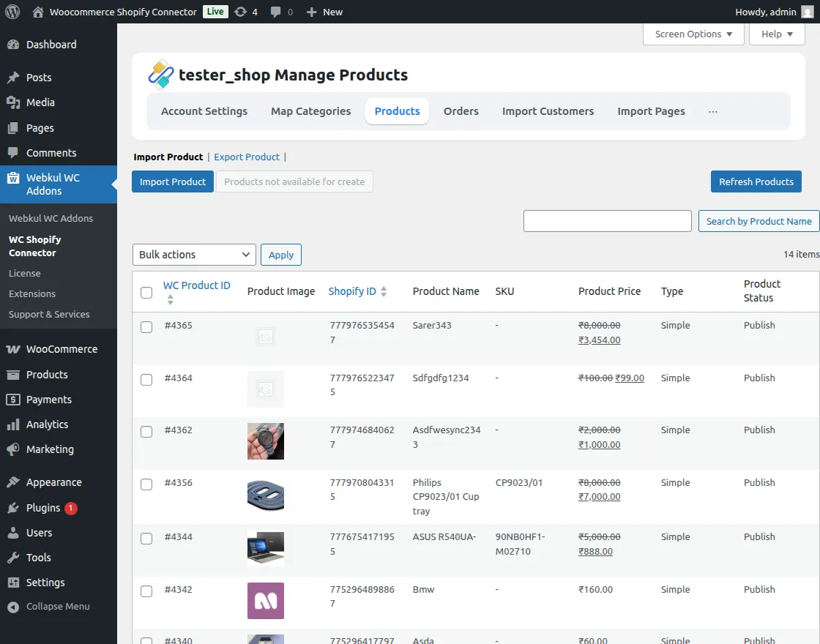Check the select-all products checkbox

pos(146,291)
